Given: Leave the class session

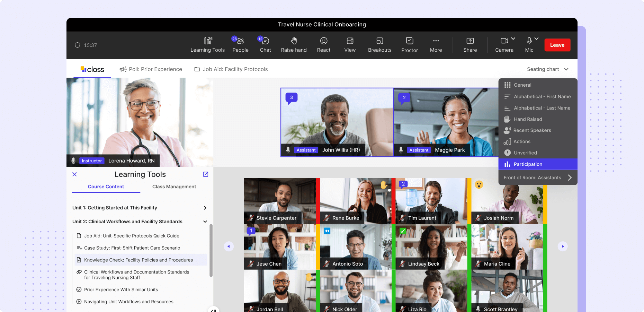Looking at the screenshot, I should click(557, 45).
